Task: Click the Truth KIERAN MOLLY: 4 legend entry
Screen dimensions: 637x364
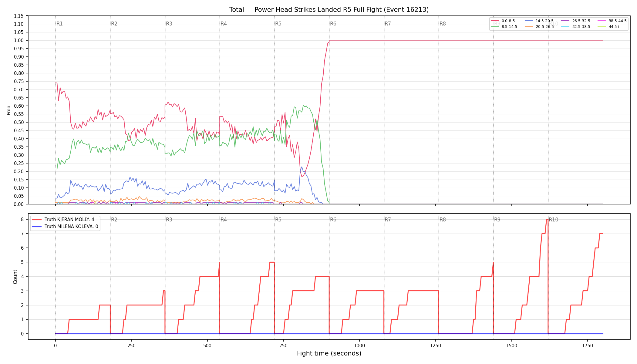Action: coord(69,220)
